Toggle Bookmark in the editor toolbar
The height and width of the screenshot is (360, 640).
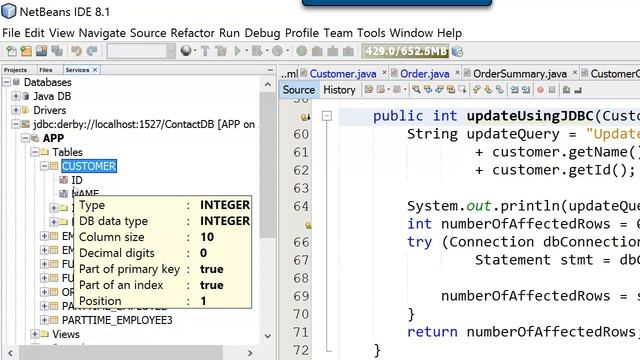[x=500, y=89]
